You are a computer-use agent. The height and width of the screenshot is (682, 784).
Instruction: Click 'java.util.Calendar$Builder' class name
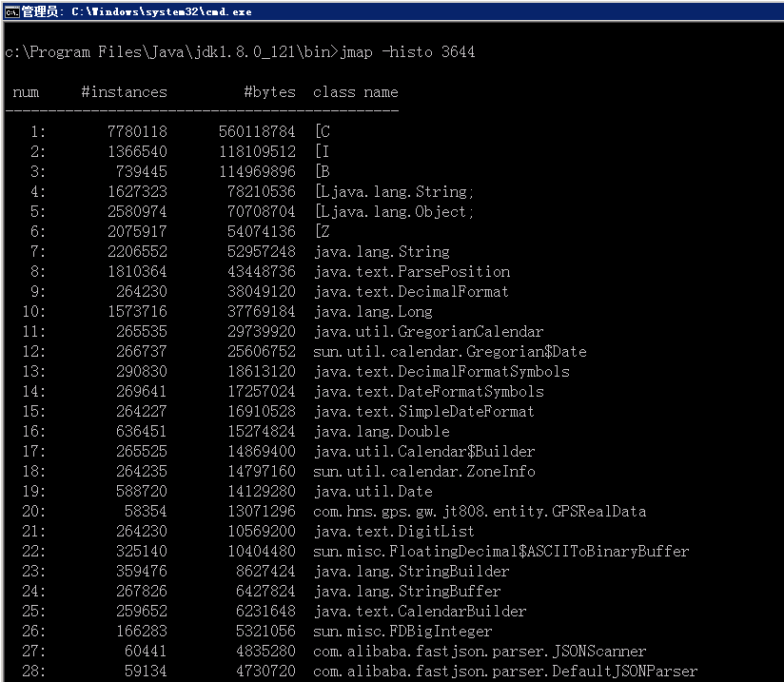(424, 452)
